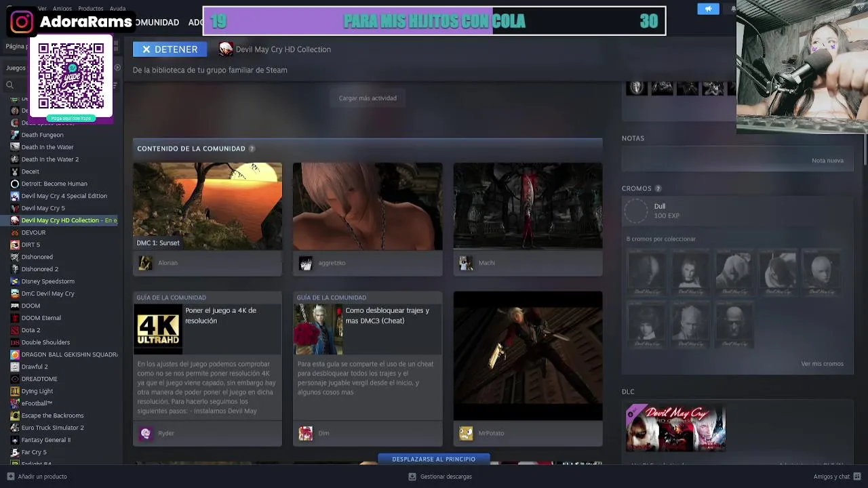
Task: Open MrPotato's Dante screenshot
Action: (x=528, y=356)
